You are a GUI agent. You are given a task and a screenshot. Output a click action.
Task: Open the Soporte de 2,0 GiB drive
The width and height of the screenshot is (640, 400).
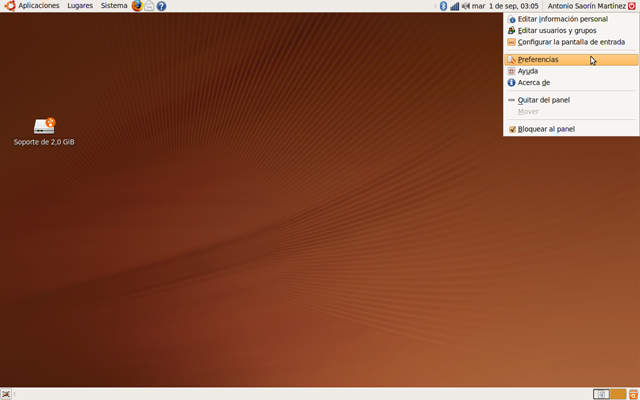tap(44, 126)
